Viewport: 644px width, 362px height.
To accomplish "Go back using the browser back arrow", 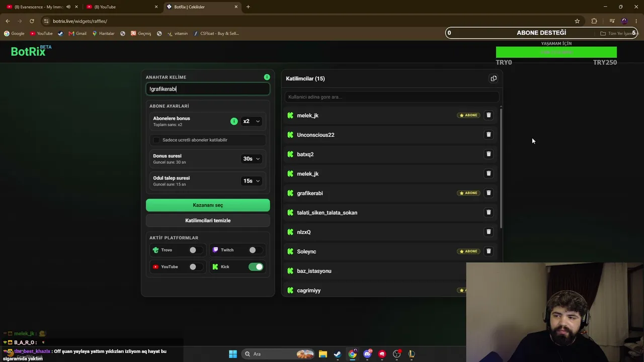I will pyautogui.click(x=8, y=21).
